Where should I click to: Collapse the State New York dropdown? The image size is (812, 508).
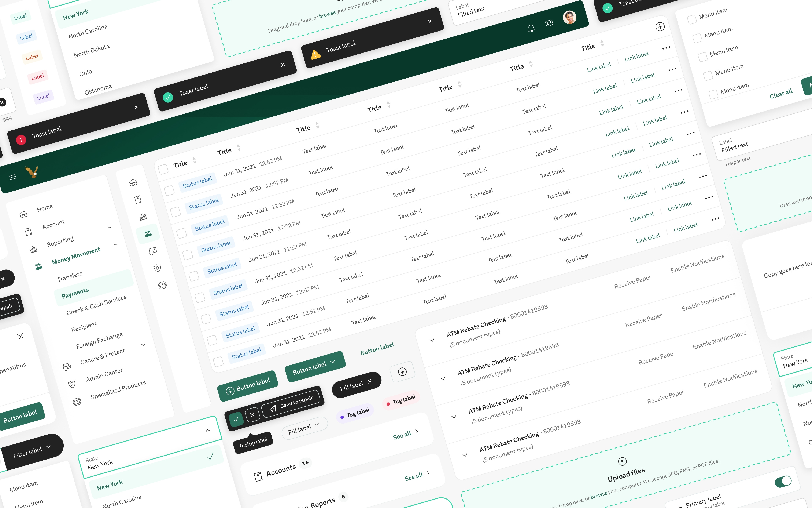[208, 430]
